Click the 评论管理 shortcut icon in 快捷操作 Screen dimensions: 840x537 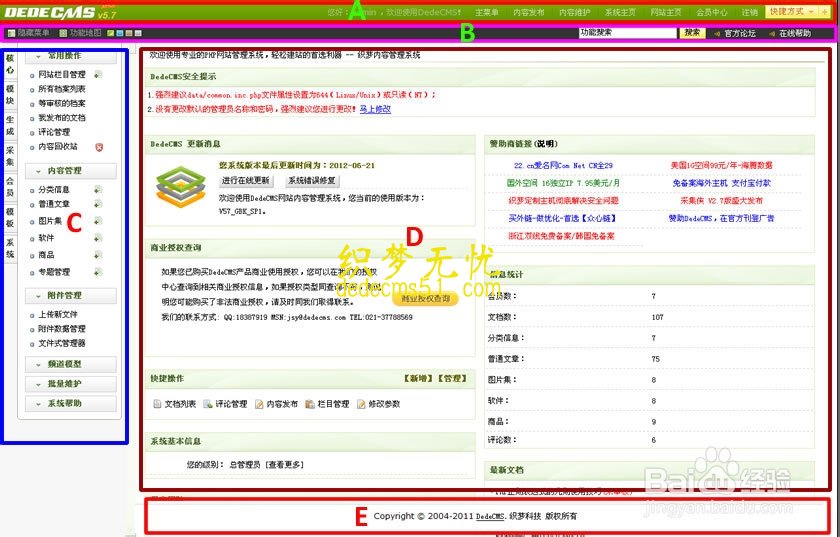208,404
